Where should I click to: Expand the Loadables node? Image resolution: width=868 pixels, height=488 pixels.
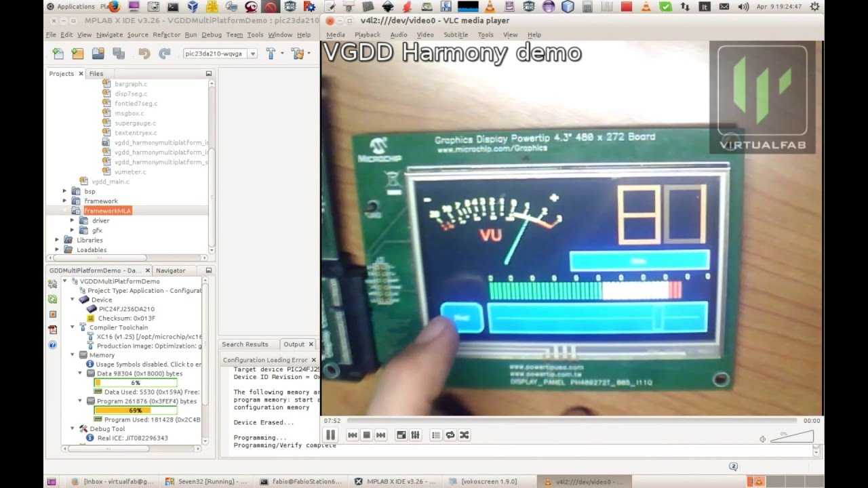(58, 249)
